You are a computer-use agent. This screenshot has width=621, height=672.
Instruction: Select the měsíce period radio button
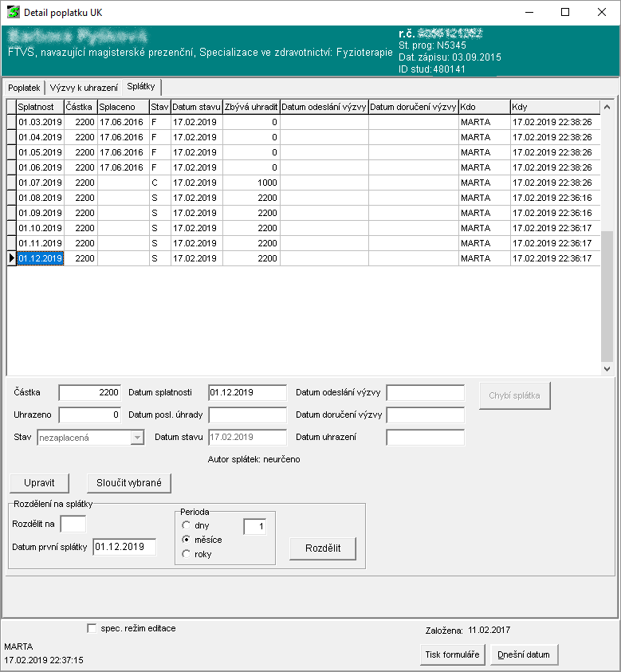coord(187,540)
